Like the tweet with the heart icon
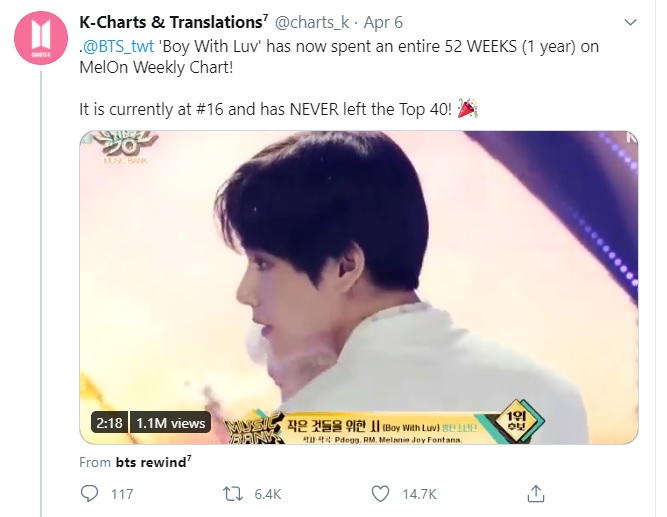Screen dimensions: 667x517 380,494
